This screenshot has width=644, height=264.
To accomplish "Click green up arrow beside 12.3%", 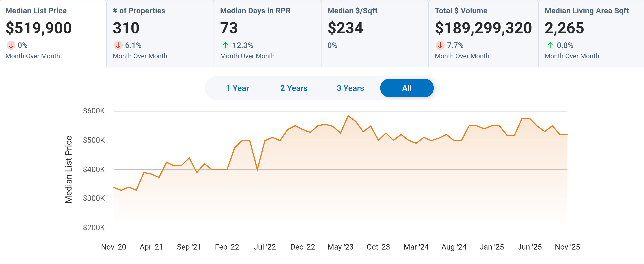I will (x=225, y=45).
